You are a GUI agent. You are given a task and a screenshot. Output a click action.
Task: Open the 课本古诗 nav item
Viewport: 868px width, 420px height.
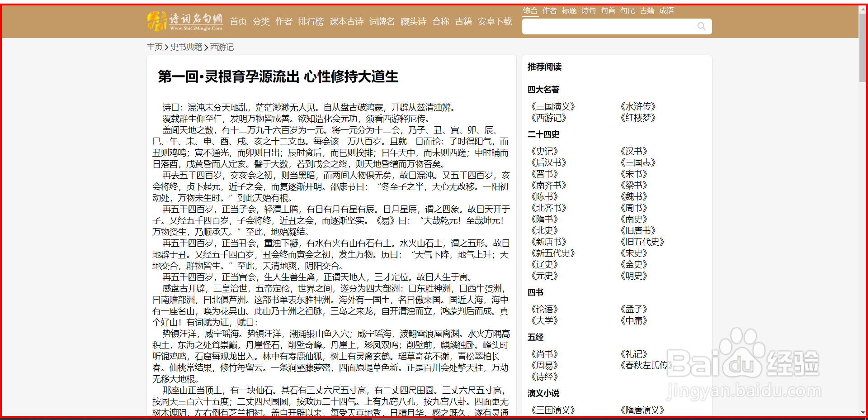pyautogui.click(x=347, y=21)
